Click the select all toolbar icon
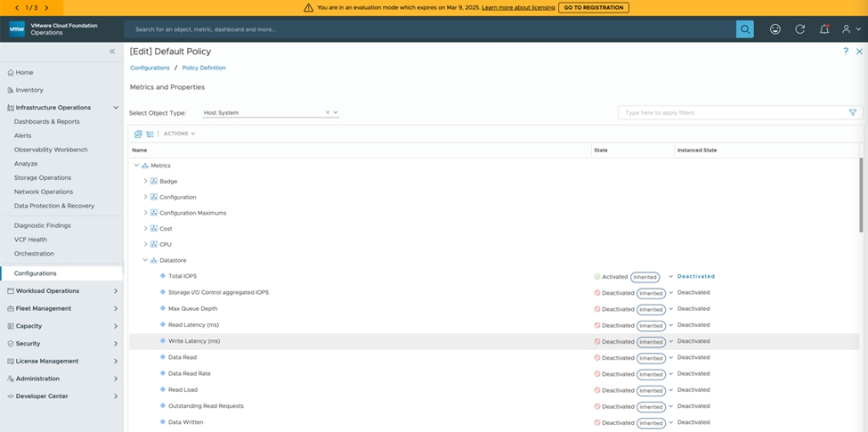 tap(138, 134)
